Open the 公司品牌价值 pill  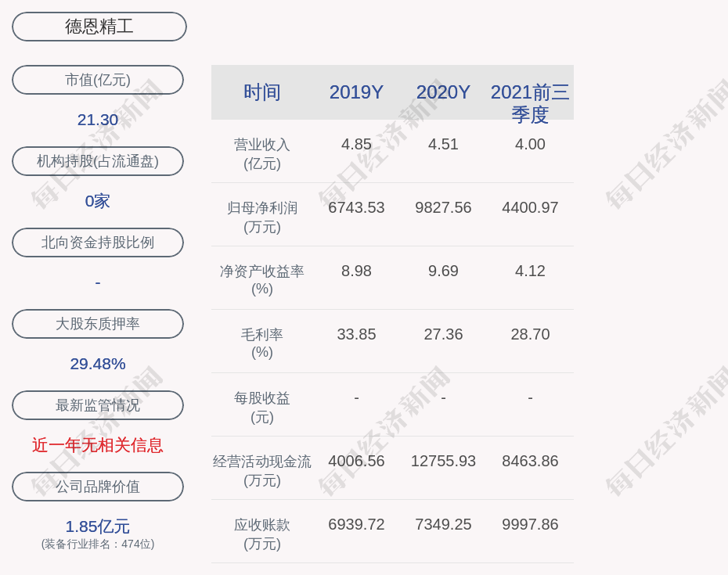pos(98,487)
